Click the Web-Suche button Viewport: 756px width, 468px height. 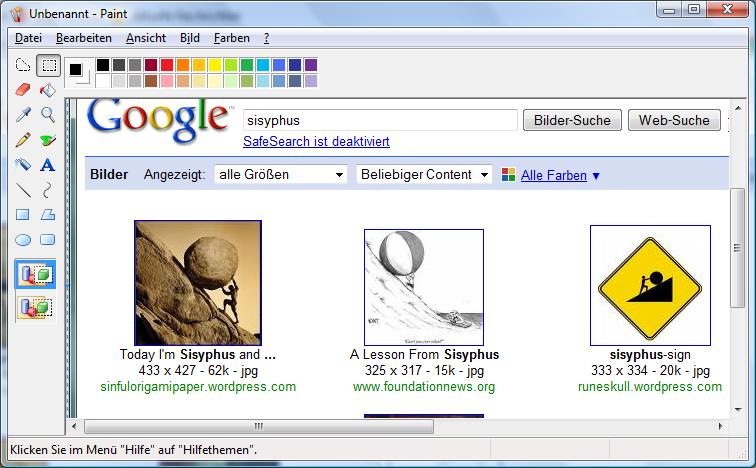click(x=674, y=120)
